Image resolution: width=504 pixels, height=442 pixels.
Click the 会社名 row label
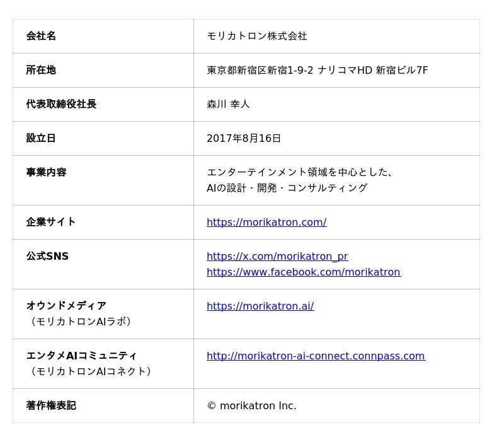coord(41,36)
